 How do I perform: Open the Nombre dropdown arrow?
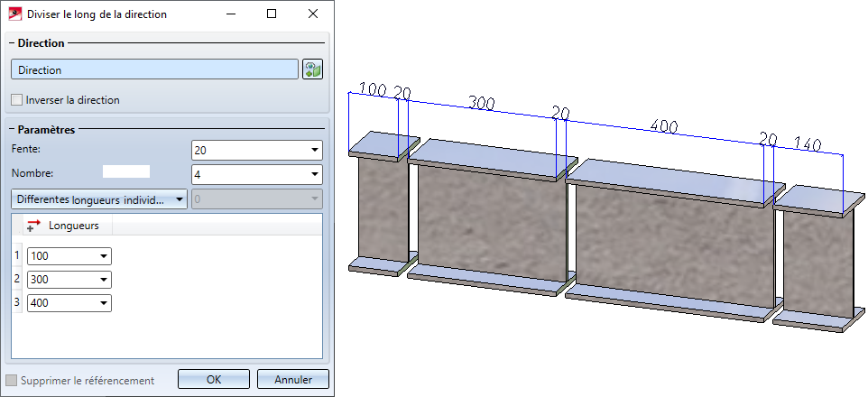pyautogui.click(x=314, y=175)
